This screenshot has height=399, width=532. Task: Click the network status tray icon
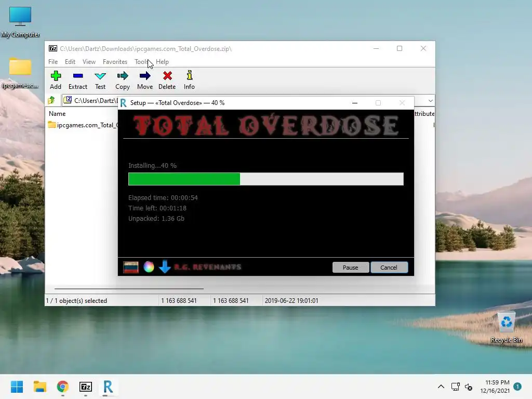pyautogui.click(x=455, y=387)
